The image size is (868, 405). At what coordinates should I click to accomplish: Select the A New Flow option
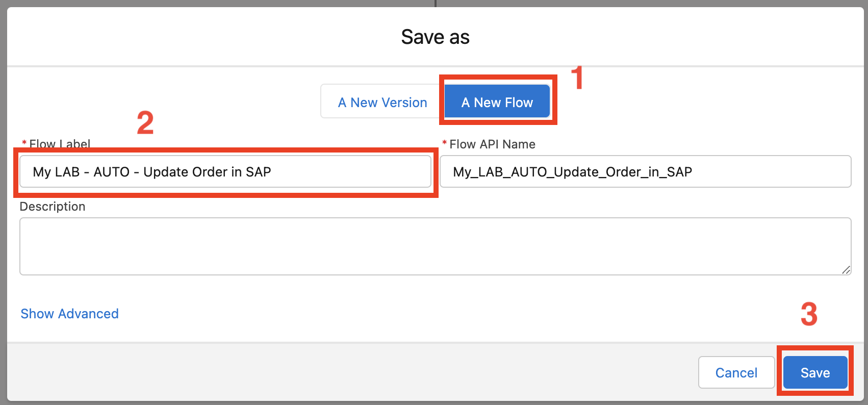[497, 102]
